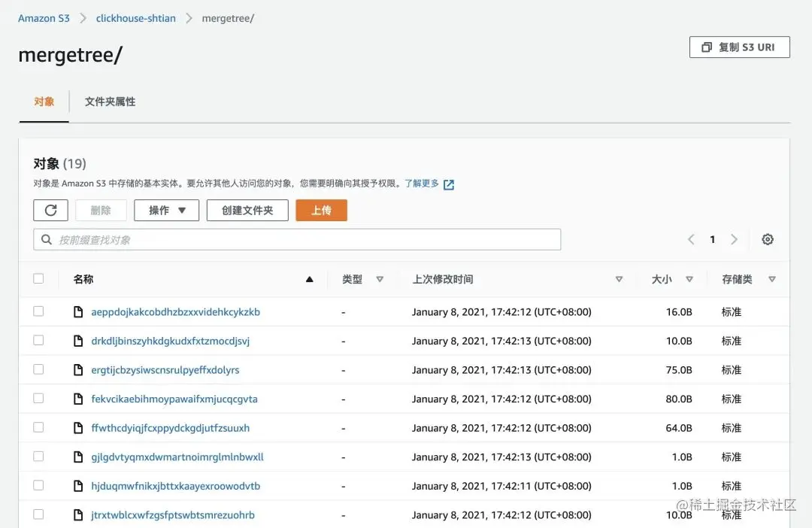The image size is (812, 528).
Task: Check the jtrxtwblcxwfzgsfptswbtsmrezuohrb row checkbox
Action: 38,514
